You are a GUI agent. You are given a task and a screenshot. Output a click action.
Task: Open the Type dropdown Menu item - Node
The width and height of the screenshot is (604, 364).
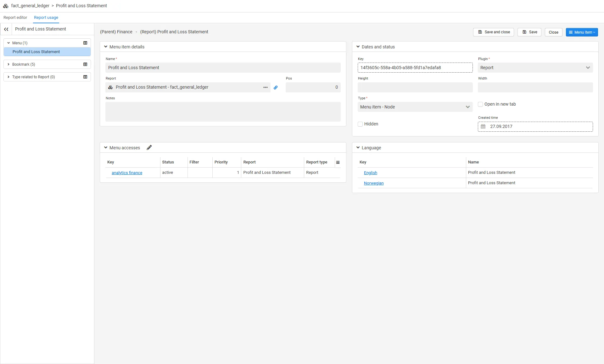point(415,107)
